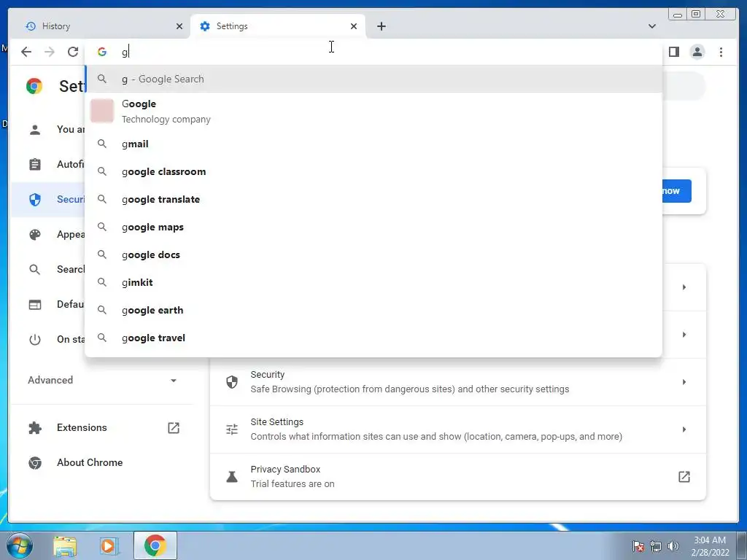Open Appearance via palette icon

[x=35, y=234]
